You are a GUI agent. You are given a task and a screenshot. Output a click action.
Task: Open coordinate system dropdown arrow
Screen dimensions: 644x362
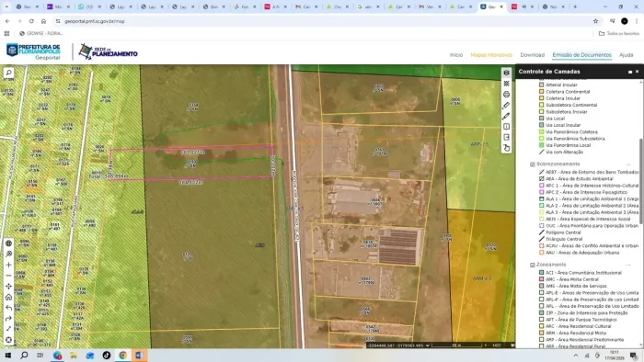click(428, 345)
